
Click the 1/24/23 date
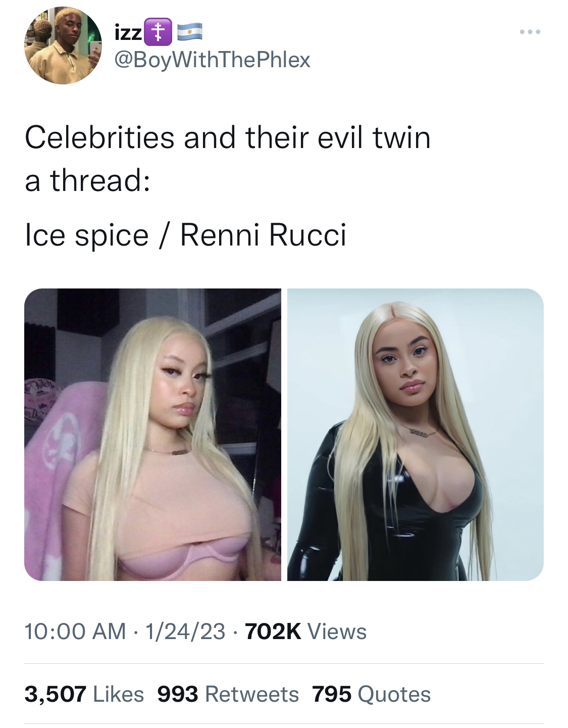click(185, 632)
